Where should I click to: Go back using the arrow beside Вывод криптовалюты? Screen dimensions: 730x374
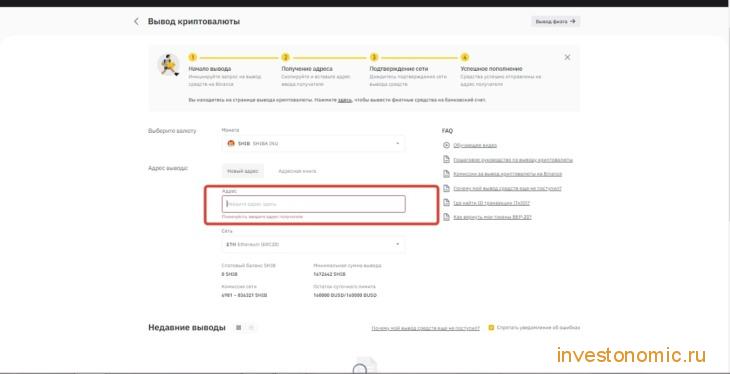coord(136,21)
